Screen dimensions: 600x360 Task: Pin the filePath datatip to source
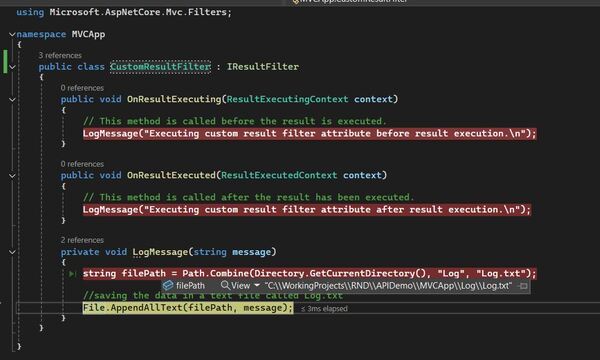tap(523, 286)
